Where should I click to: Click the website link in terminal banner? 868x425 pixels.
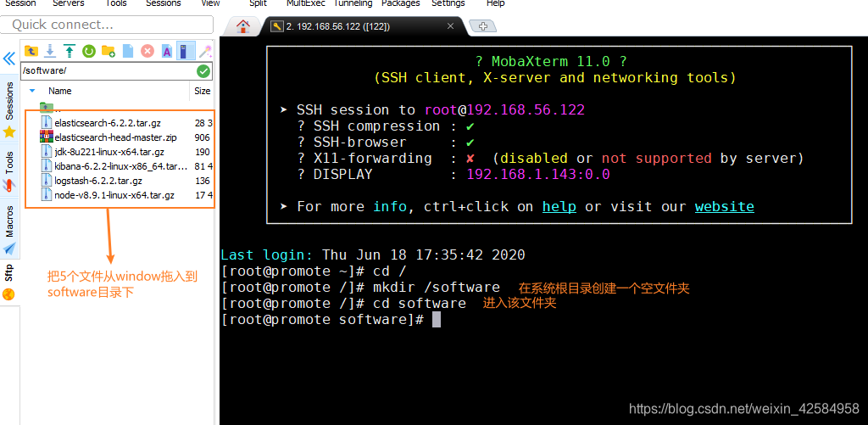[725, 207]
